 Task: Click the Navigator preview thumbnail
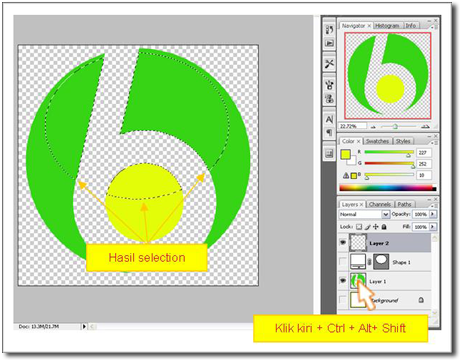pyautogui.click(x=388, y=76)
